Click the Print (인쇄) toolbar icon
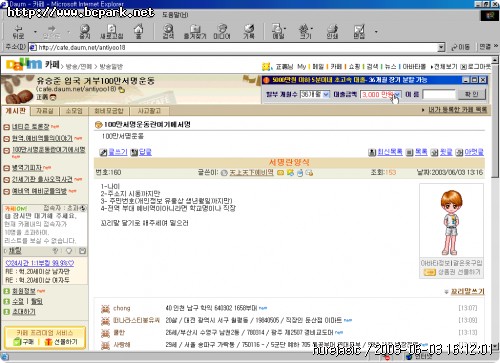Viewport: 500px width, 363px height. tap(332, 31)
